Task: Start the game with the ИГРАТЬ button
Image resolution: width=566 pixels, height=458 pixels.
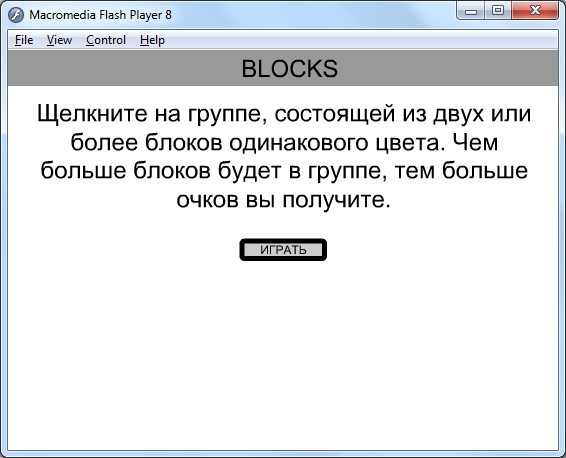Action: point(283,250)
